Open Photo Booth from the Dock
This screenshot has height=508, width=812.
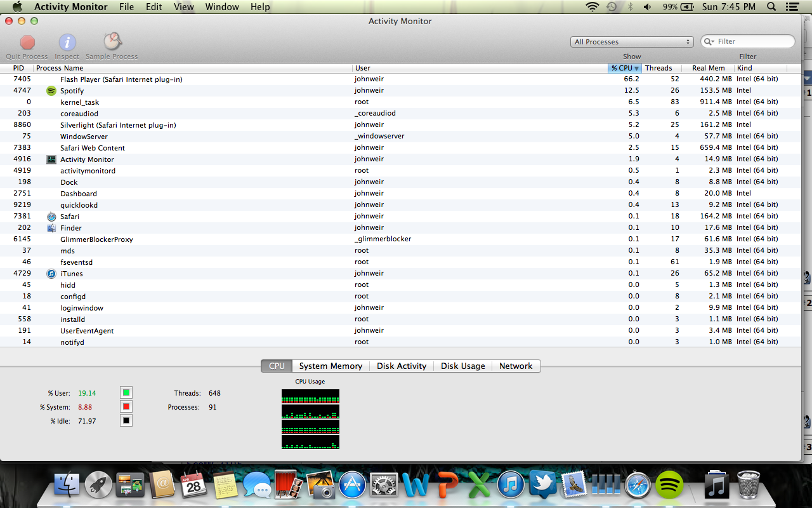click(x=289, y=486)
